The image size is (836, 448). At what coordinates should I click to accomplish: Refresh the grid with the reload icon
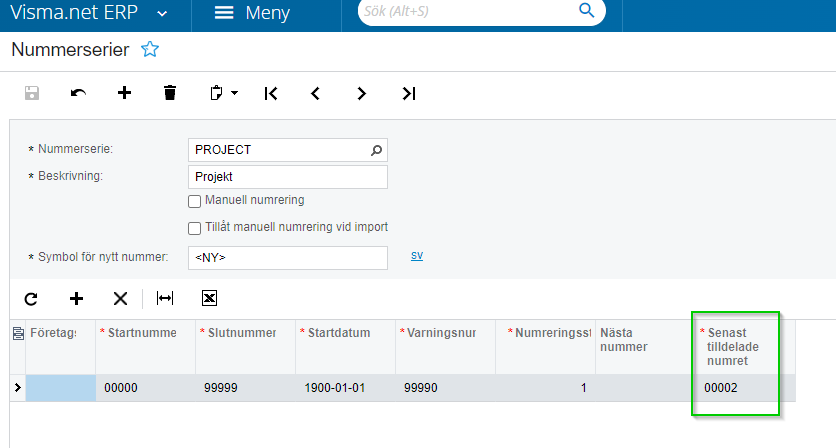pos(31,299)
